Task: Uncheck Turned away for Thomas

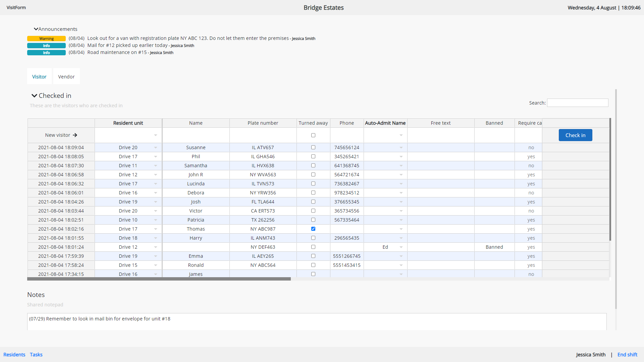Action: (x=313, y=229)
